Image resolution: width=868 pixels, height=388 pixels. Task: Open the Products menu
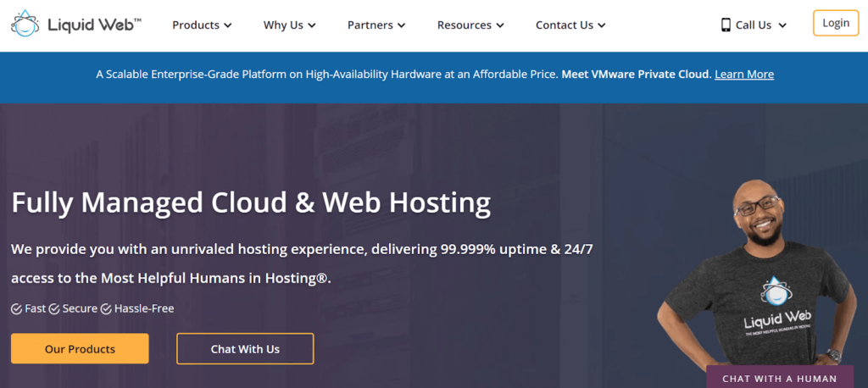[x=202, y=25]
